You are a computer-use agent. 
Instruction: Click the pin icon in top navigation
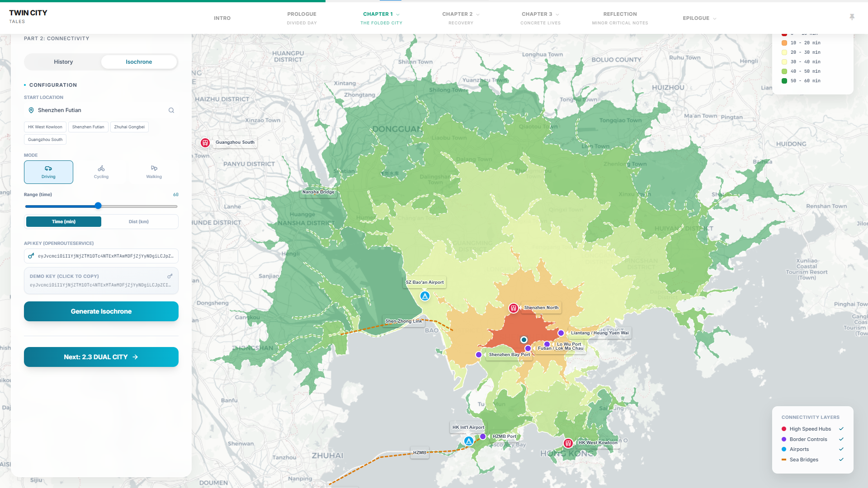[x=852, y=17]
